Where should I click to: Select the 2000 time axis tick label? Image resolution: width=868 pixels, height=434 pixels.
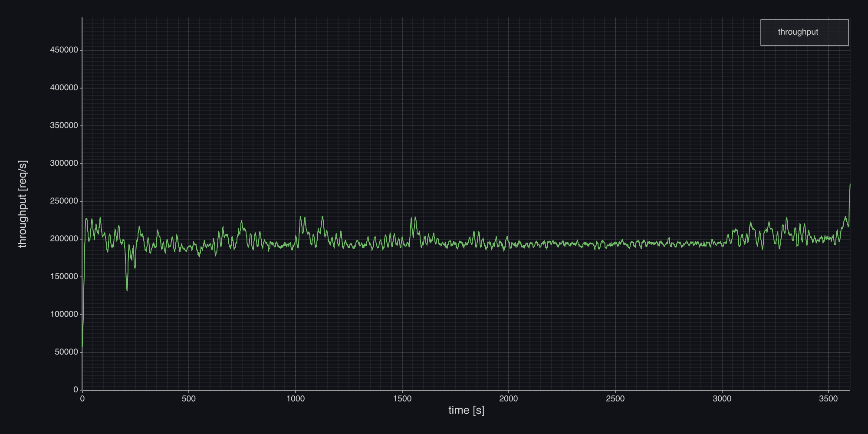coord(509,399)
